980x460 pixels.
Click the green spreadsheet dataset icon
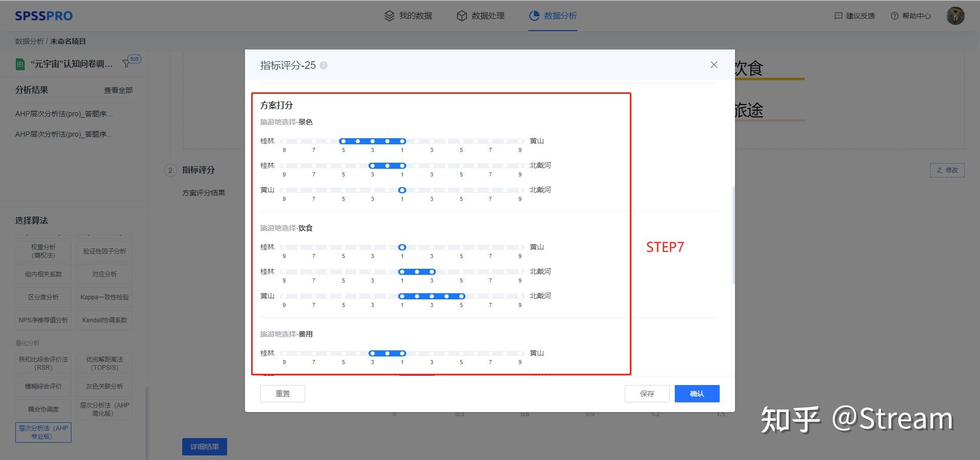click(20, 64)
